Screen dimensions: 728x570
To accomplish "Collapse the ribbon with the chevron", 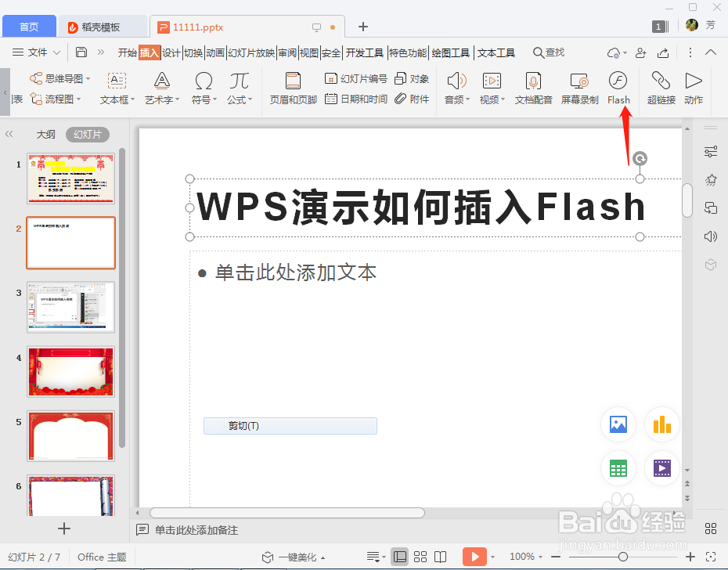I will [x=710, y=52].
